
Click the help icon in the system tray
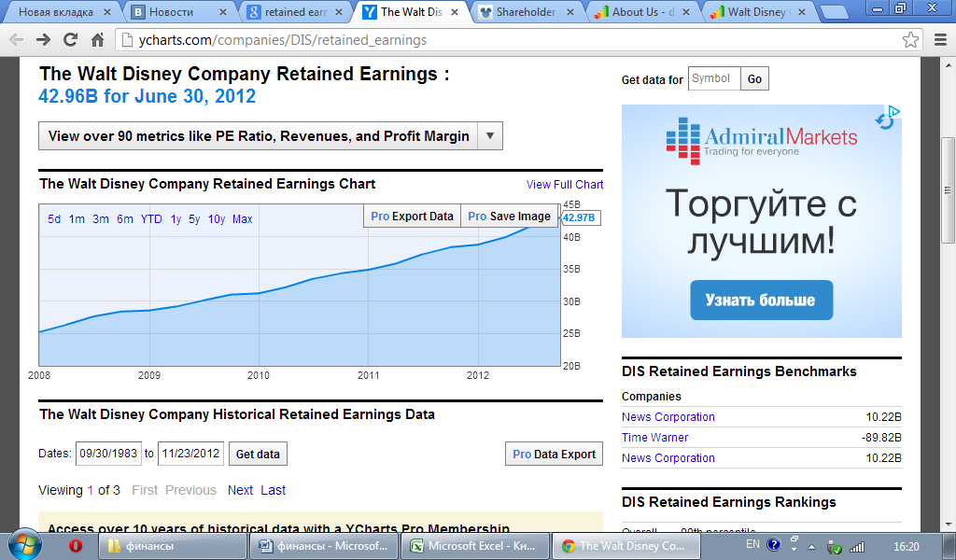pos(774,544)
